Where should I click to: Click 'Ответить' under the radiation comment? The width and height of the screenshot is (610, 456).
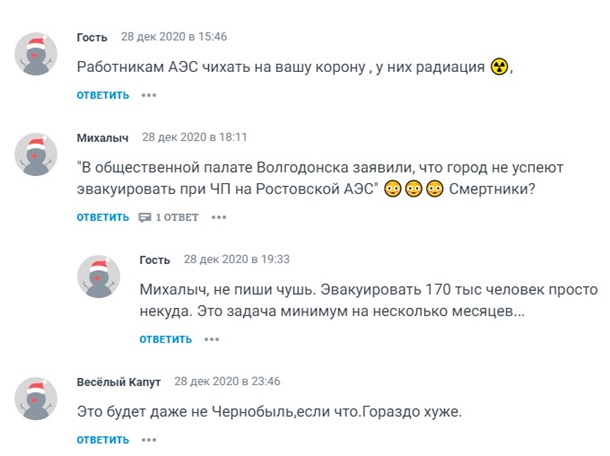coord(103,95)
